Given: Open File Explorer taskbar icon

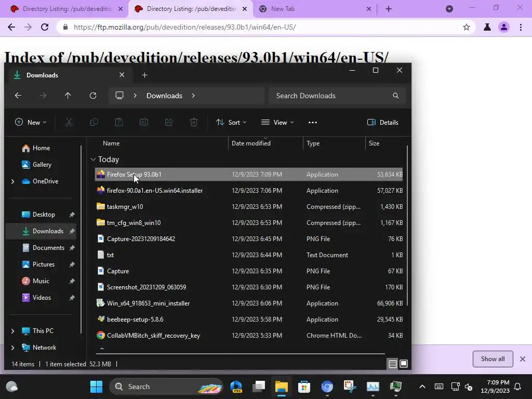Looking at the screenshot, I should (x=281, y=387).
